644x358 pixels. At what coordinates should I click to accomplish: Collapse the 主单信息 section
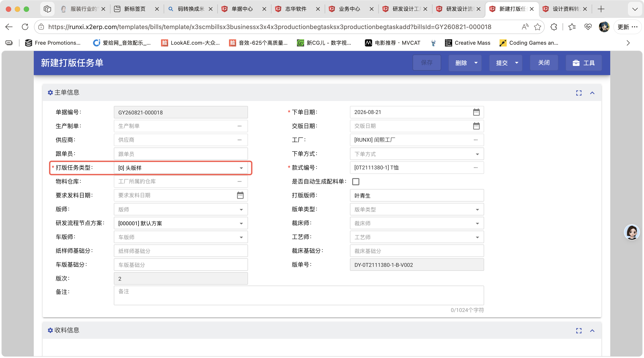(592, 93)
